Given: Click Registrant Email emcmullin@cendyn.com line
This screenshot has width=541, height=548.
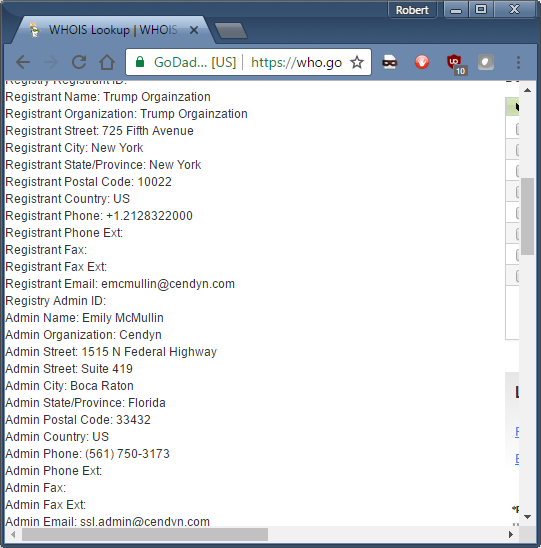Looking at the screenshot, I should (120, 284).
